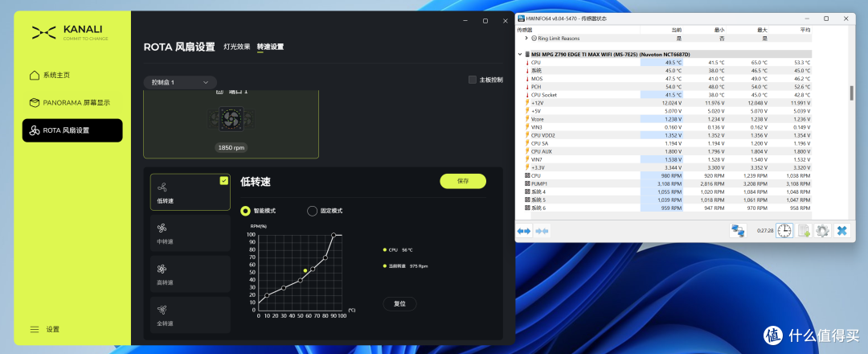Click the box icon beside PANORAMA 屏幕显示

pyautogui.click(x=35, y=102)
